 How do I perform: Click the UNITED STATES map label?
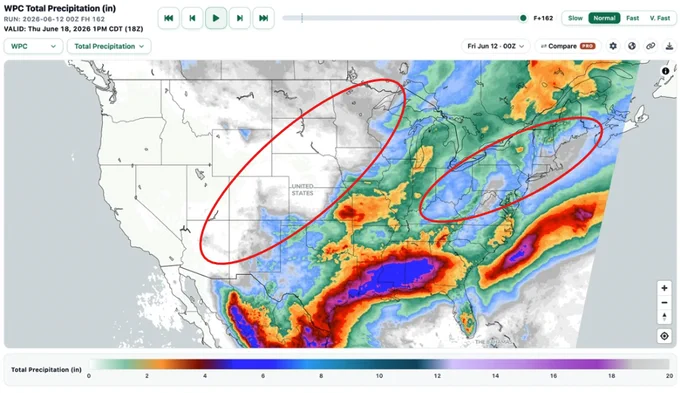[x=302, y=190]
